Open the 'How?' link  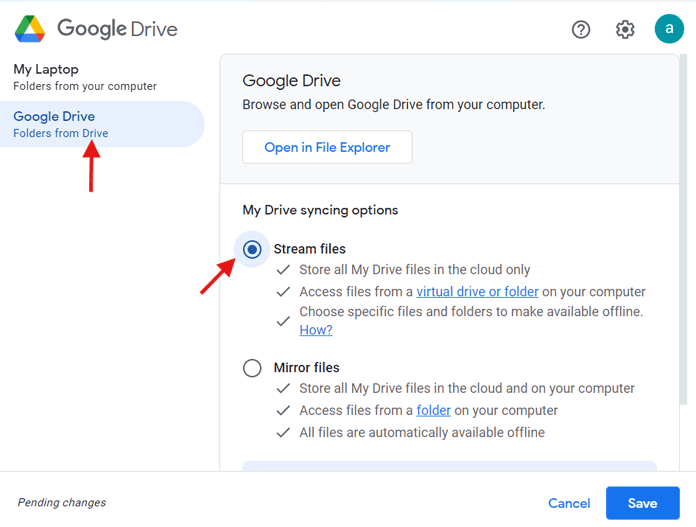[316, 330]
